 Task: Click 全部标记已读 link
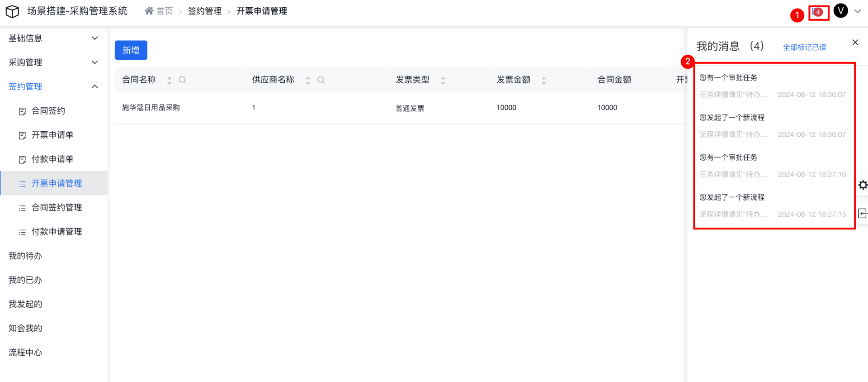(x=804, y=48)
